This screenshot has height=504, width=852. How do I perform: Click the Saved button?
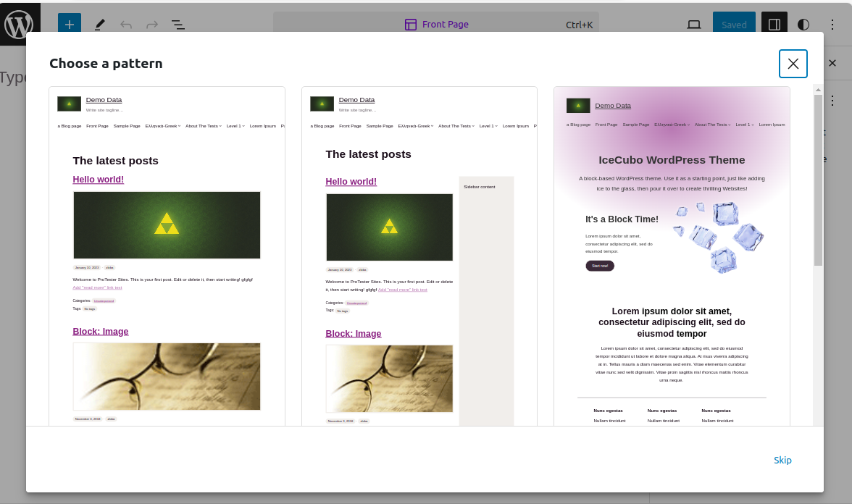pos(734,25)
